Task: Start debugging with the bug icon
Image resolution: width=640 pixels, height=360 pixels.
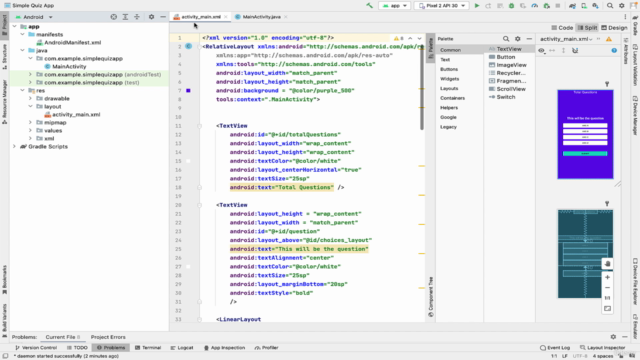Action: pyautogui.click(x=511, y=6)
